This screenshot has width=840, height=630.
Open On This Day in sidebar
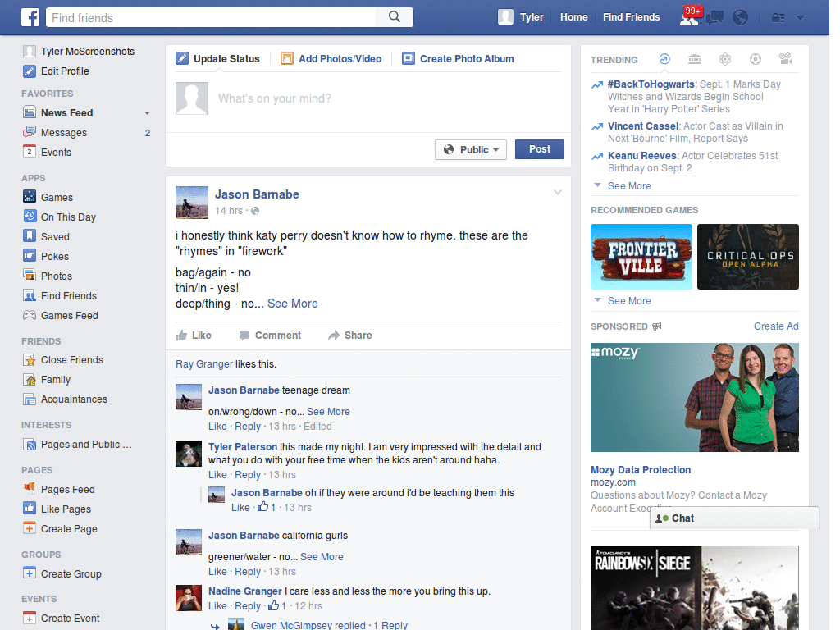point(59,217)
